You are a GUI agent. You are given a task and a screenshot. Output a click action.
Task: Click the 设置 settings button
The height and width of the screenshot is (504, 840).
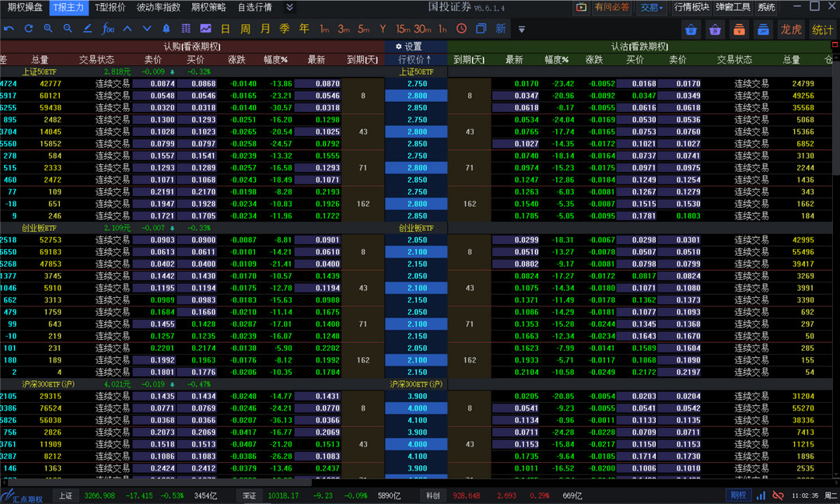[x=409, y=47]
